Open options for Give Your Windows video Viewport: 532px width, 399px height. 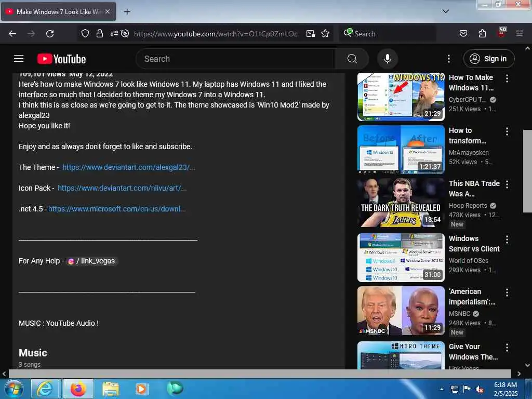tap(507, 348)
